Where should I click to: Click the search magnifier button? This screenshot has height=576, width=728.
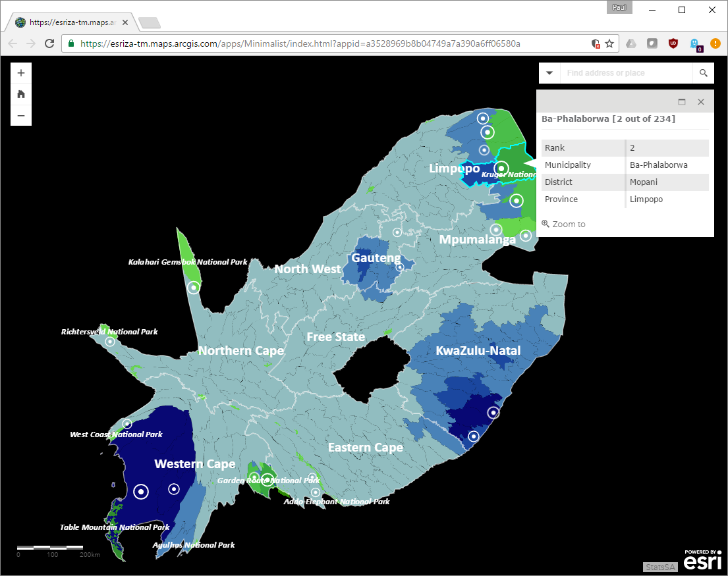pos(703,73)
